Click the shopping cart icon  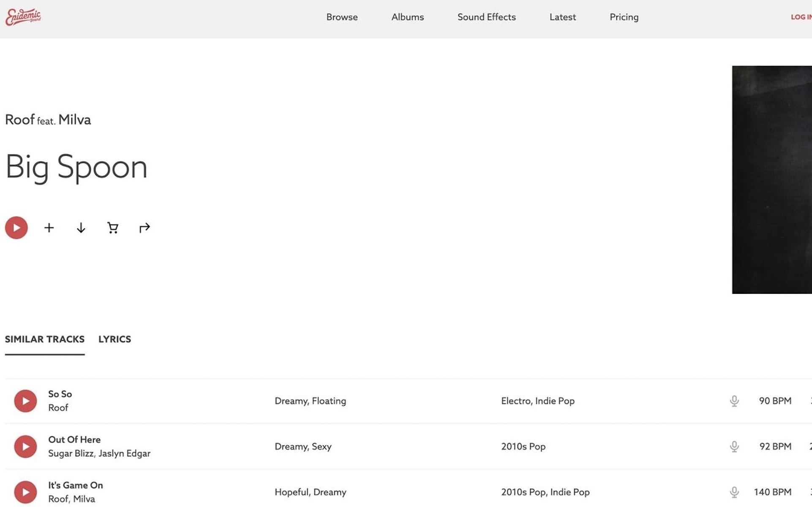click(112, 228)
